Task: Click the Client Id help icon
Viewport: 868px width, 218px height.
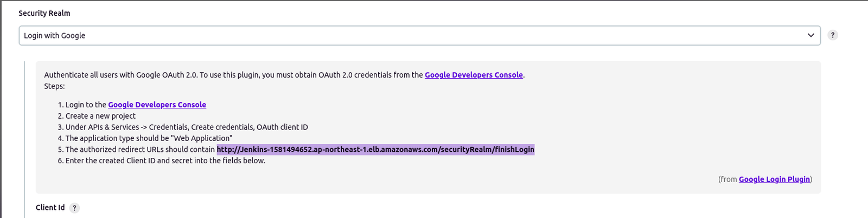Action: (74, 208)
